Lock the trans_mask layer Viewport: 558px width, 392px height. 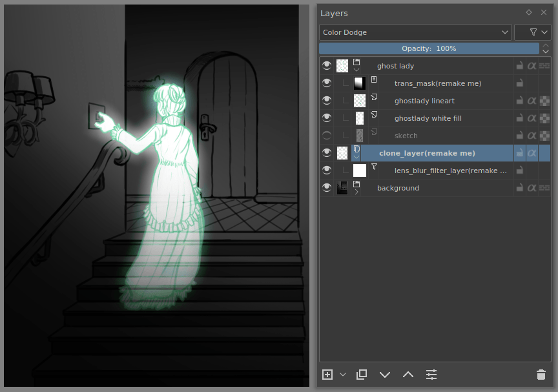(519, 83)
